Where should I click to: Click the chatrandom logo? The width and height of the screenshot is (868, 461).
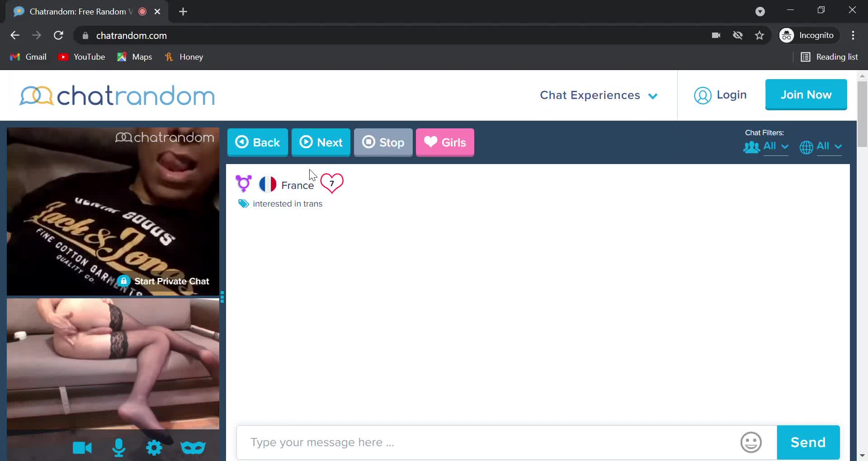point(117,95)
